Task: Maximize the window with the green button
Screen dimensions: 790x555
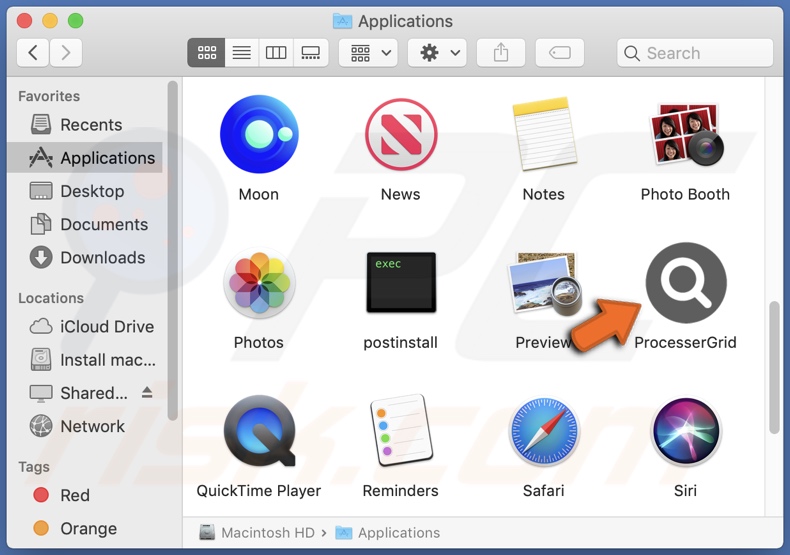Action: pyautogui.click(x=76, y=21)
